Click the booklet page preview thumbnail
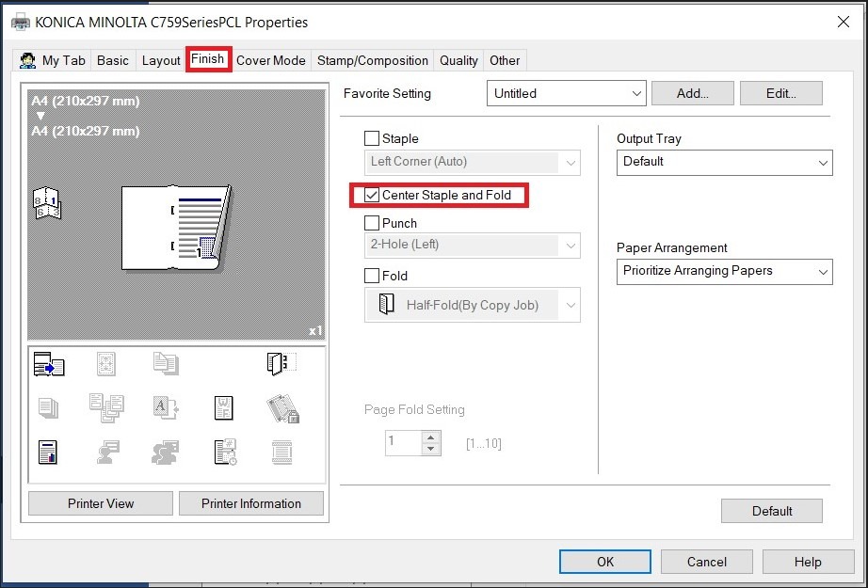Screen dimensions: 868x588 [x=176, y=226]
